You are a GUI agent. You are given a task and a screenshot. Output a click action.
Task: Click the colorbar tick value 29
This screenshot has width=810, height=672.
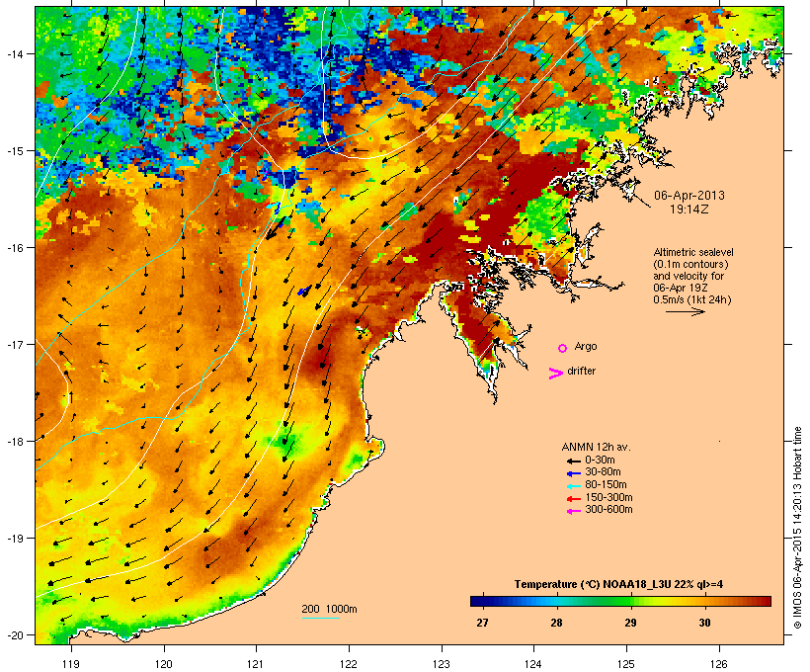pyautogui.click(x=630, y=623)
